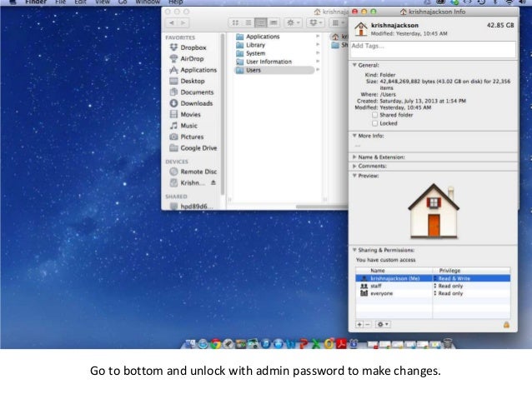The width and height of the screenshot is (532, 399).
Task: Click the Finder horizontal scrollbar
Action: pos(322,207)
